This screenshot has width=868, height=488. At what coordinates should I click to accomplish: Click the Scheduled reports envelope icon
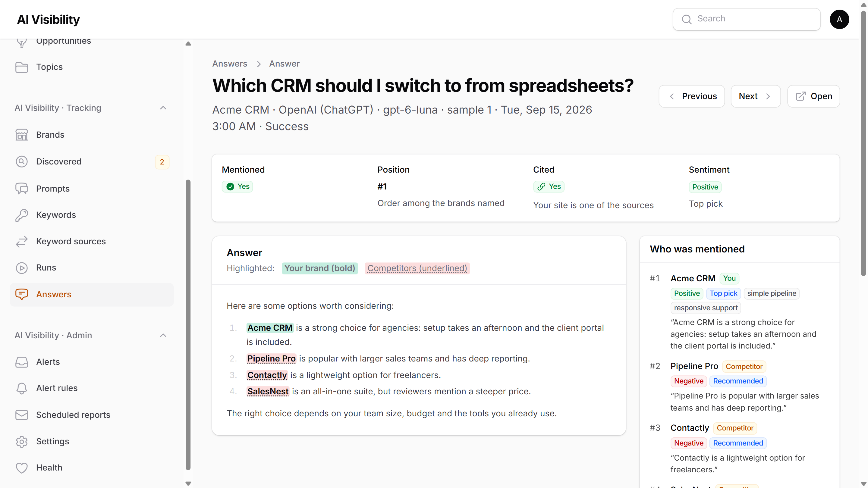pos(22,415)
